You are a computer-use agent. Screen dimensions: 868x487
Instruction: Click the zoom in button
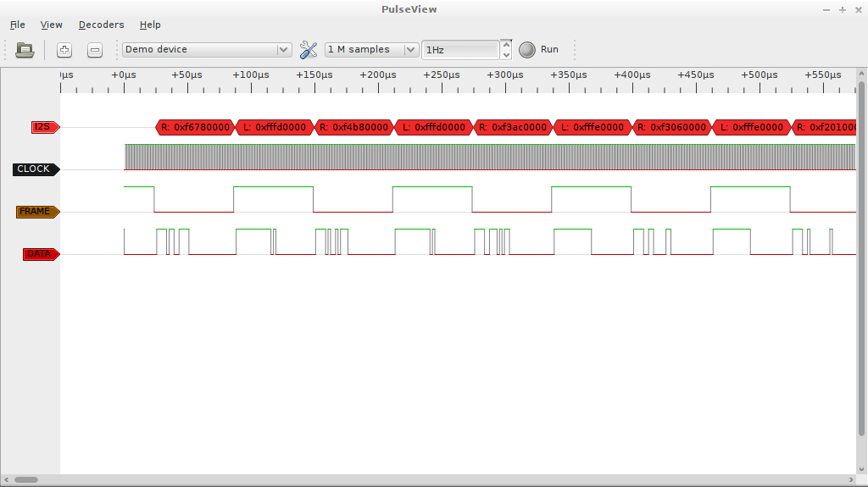coord(64,50)
